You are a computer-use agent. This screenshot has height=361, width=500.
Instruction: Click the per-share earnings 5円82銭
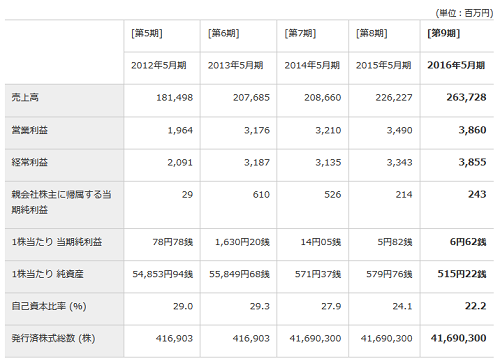click(x=395, y=242)
